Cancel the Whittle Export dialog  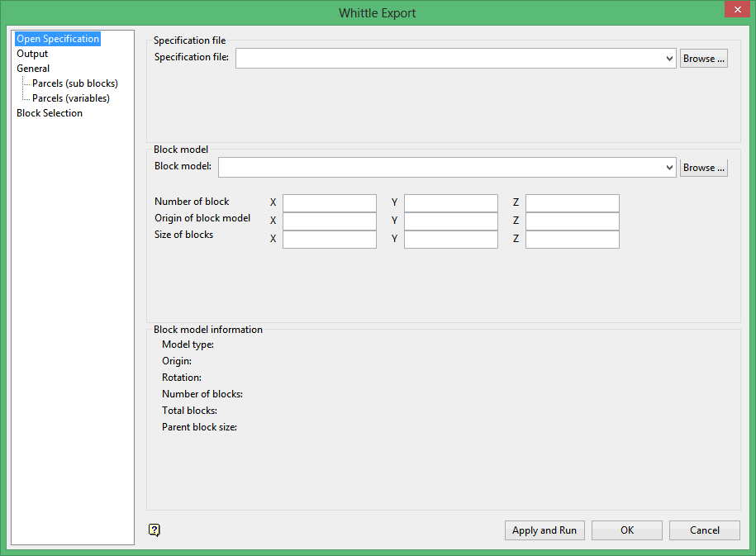point(705,530)
